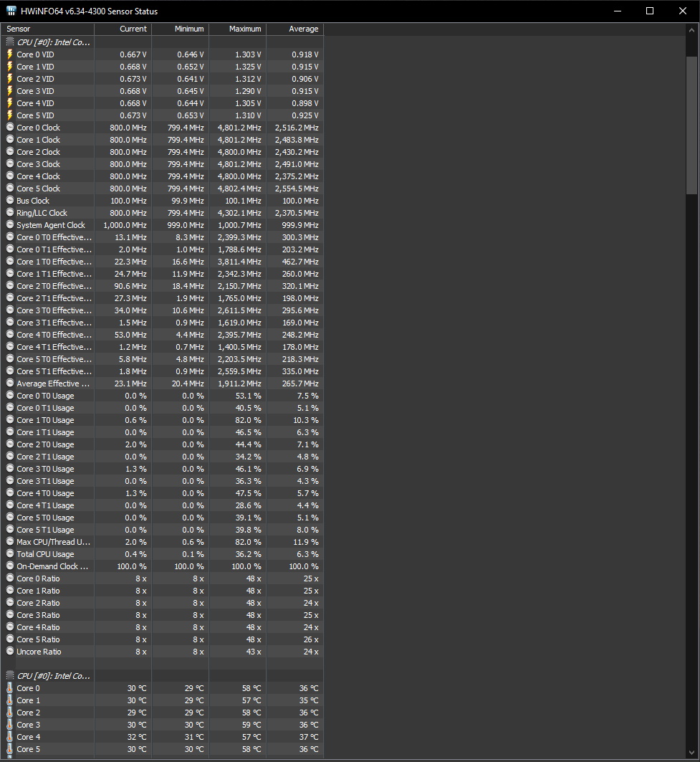The image size is (700, 762).
Task: Click the 2,554.5 MHz average value
Action: (297, 189)
